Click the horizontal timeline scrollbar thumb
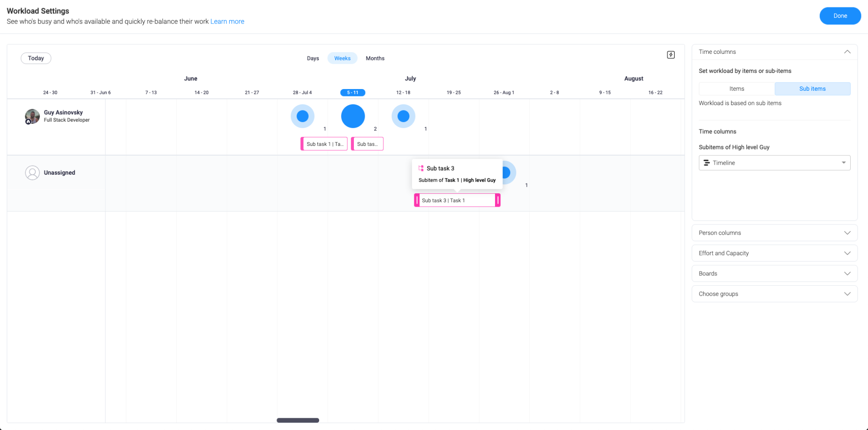Viewport: 868px width, 430px height. (x=298, y=420)
